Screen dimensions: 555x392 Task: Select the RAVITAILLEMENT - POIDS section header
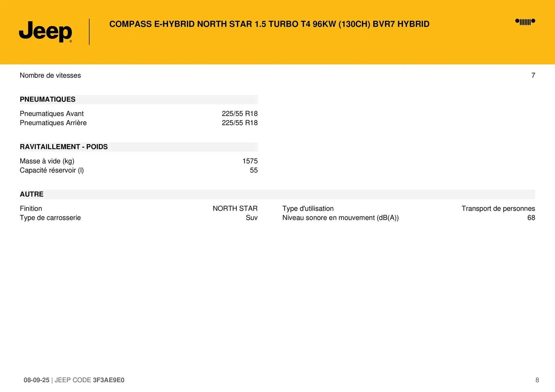pyautogui.click(x=64, y=147)
